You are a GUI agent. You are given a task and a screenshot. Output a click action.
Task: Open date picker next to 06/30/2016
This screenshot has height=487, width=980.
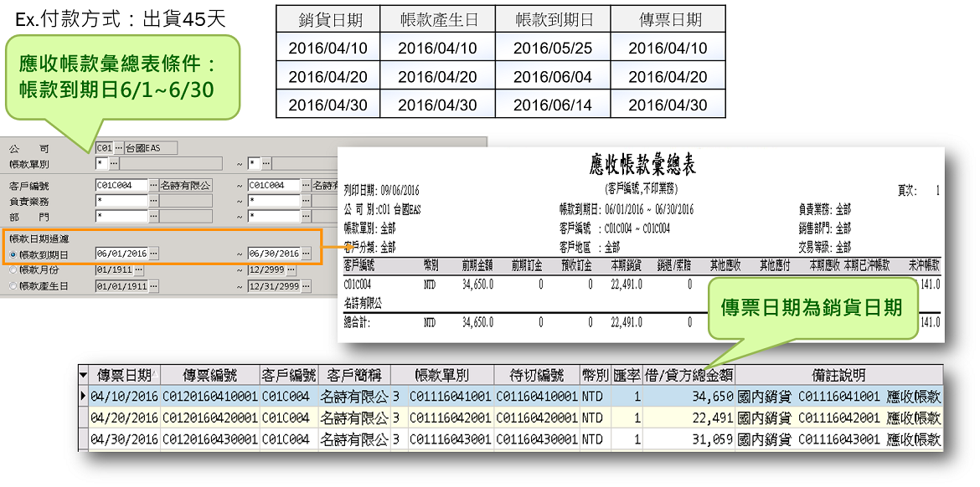(306, 254)
